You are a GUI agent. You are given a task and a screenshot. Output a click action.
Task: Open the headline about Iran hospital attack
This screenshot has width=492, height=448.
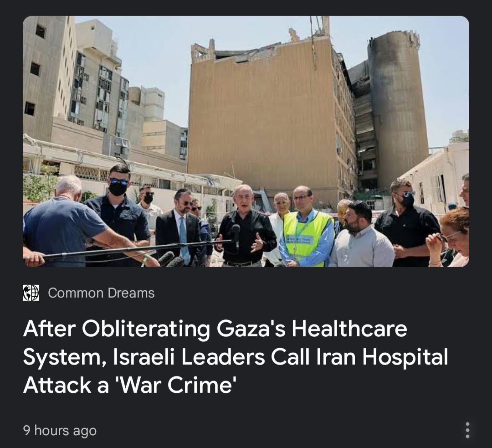pyautogui.click(x=236, y=357)
